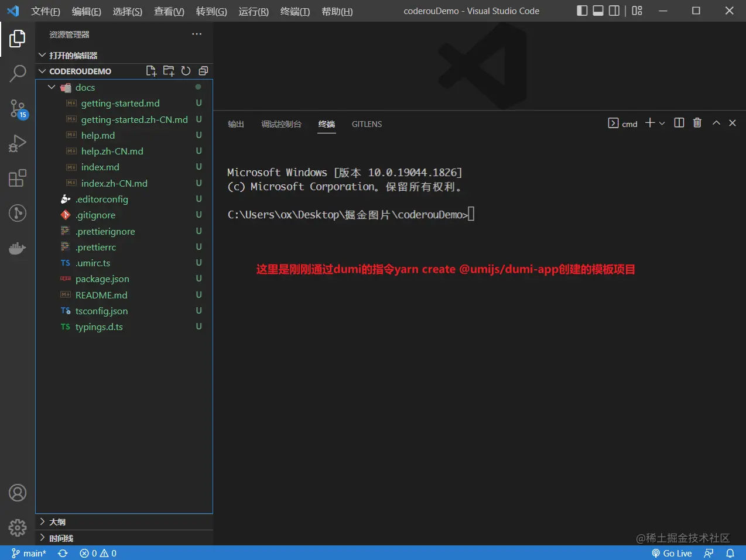Switch to the 终端 panel tab
The image size is (746, 560).
tap(327, 124)
